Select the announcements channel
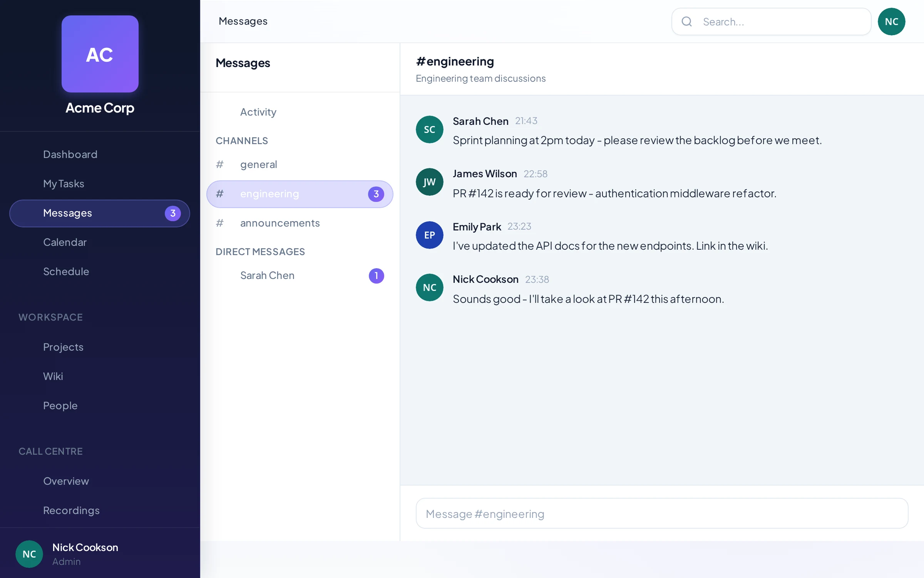924x578 pixels. tap(300, 223)
